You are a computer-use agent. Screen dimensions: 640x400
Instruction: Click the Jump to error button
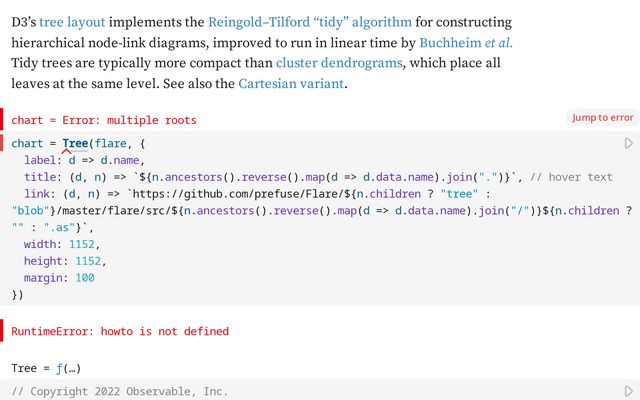point(602,118)
